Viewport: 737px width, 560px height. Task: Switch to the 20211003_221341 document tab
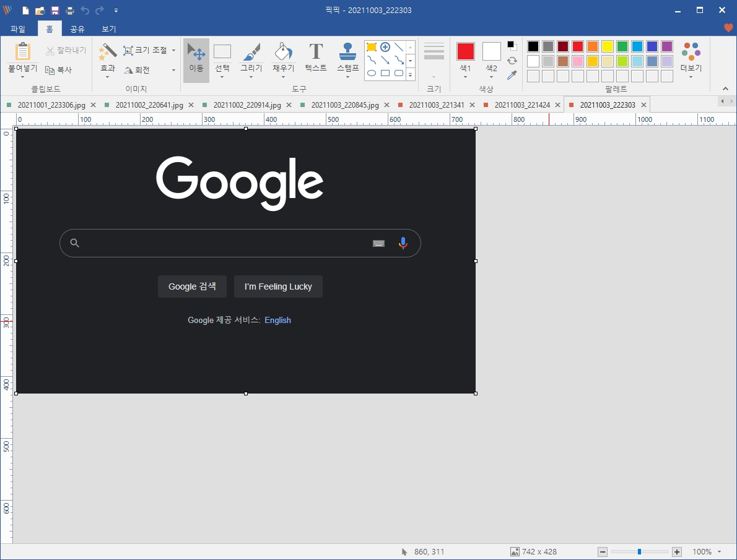point(437,105)
